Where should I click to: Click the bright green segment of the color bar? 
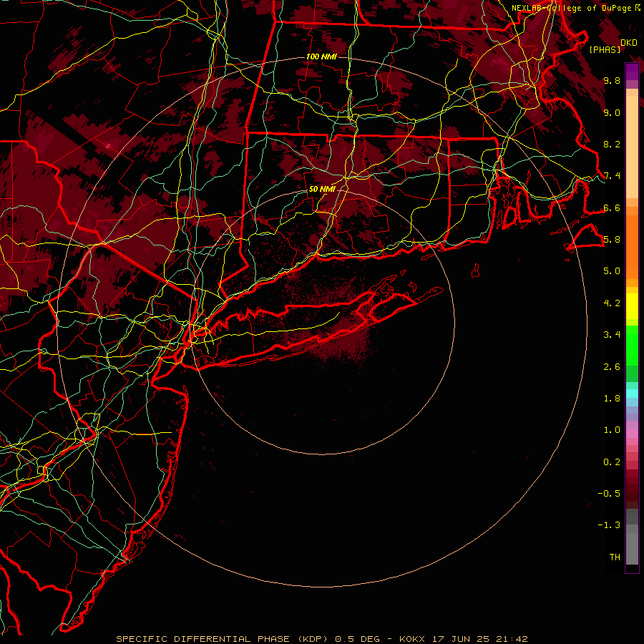(x=632, y=345)
